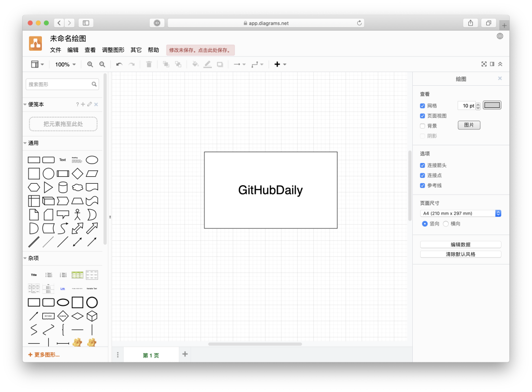Viewport: 532px width, 392px height.
Task: Click the unsaved changes save notice
Action: 200,50
